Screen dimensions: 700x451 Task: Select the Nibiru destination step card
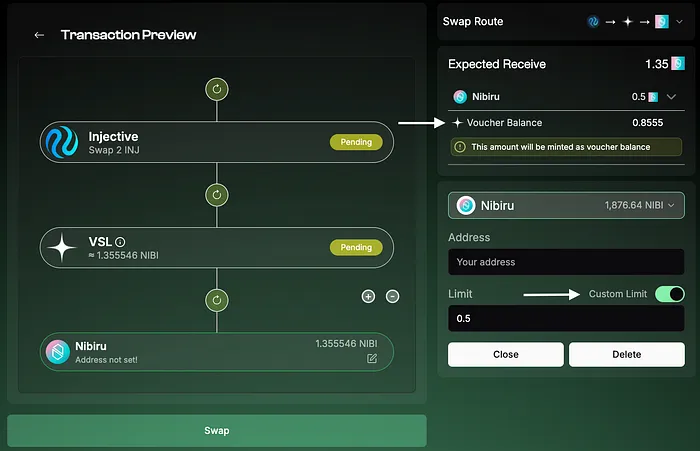click(217, 352)
